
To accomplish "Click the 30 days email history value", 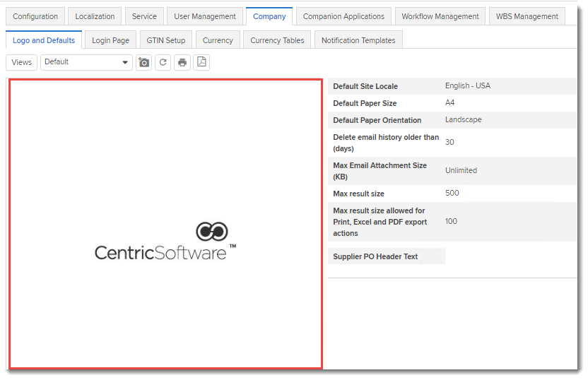I will [449, 142].
